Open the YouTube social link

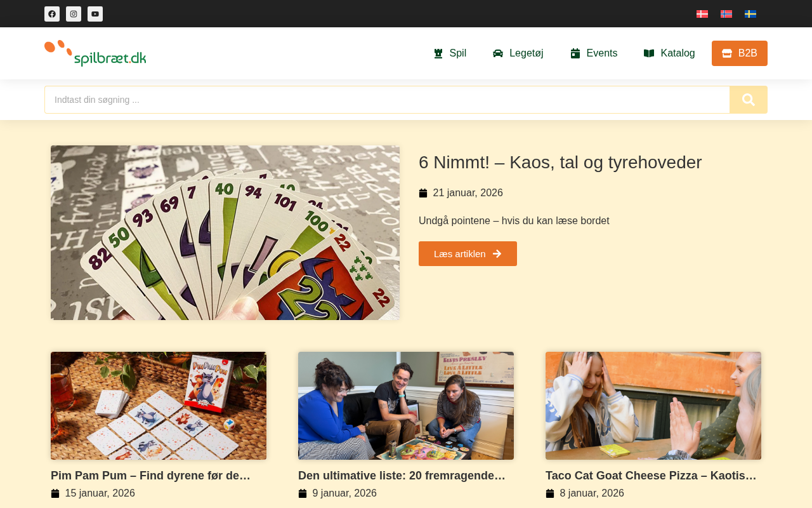[95, 14]
